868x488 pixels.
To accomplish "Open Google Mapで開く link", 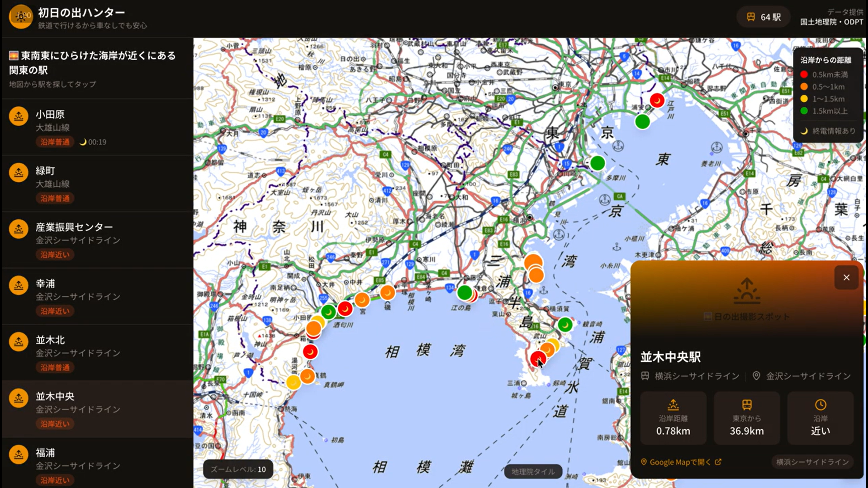I will coord(681,462).
